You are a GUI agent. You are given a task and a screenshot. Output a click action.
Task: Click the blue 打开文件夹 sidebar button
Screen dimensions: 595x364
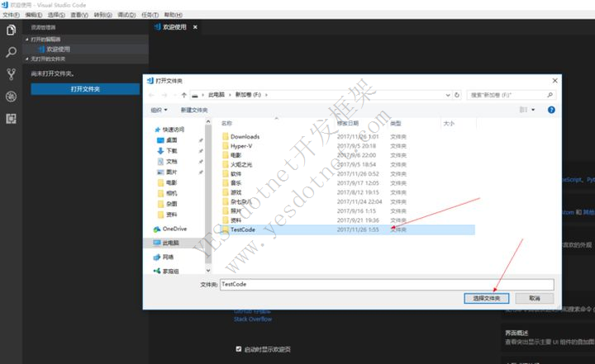click(x=85, y=88)
